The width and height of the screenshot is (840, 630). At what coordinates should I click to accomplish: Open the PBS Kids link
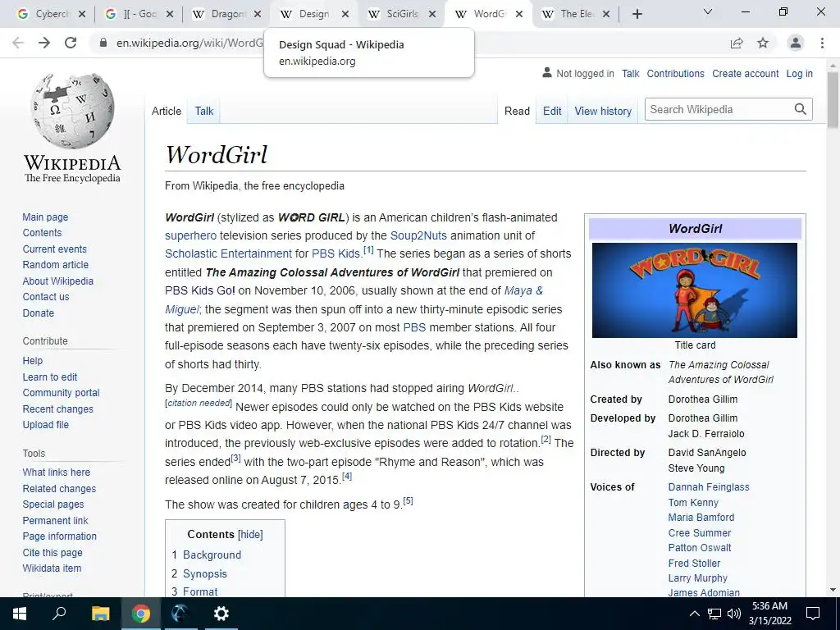point(336,254)
